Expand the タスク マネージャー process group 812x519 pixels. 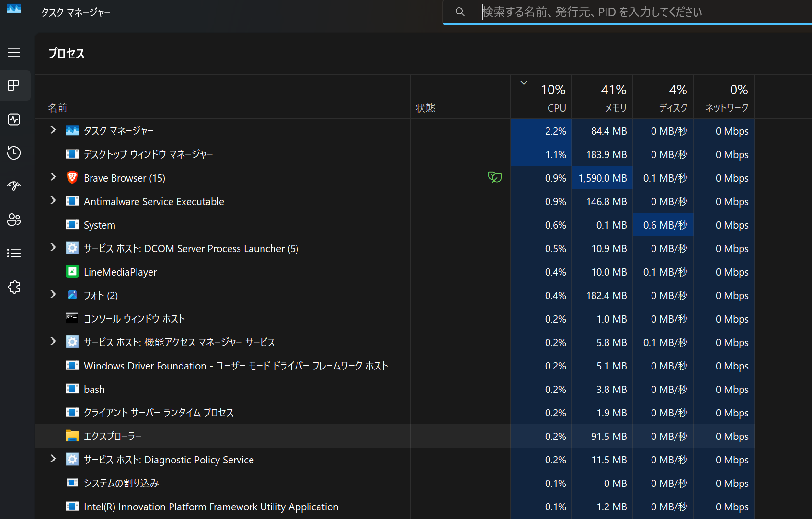click(x=53, y=130)
